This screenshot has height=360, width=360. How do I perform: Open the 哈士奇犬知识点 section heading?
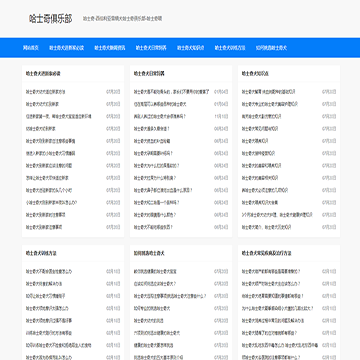pos(255,74)
